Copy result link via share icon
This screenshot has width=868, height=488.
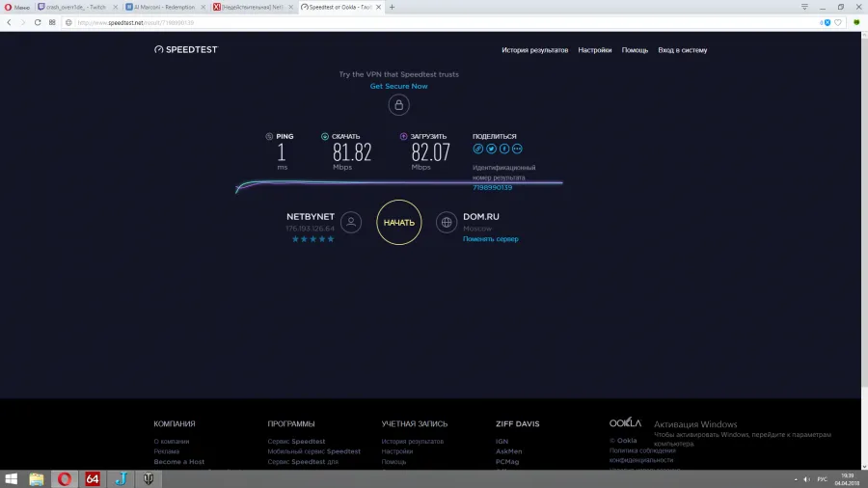point(478,149)
